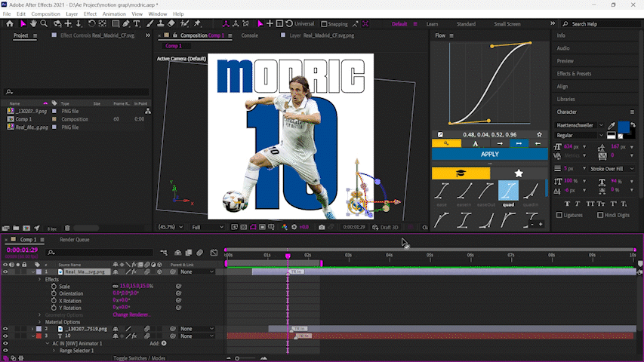Select the Puppet Pin tool
The height and width of the screenshot is (362, 644).
click(198, 24)
